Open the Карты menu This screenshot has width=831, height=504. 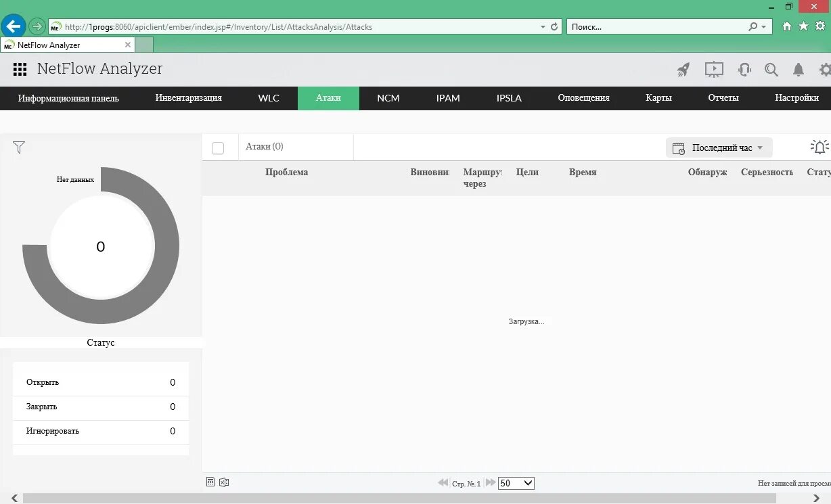pyautogui.click(x=658, y=98)
